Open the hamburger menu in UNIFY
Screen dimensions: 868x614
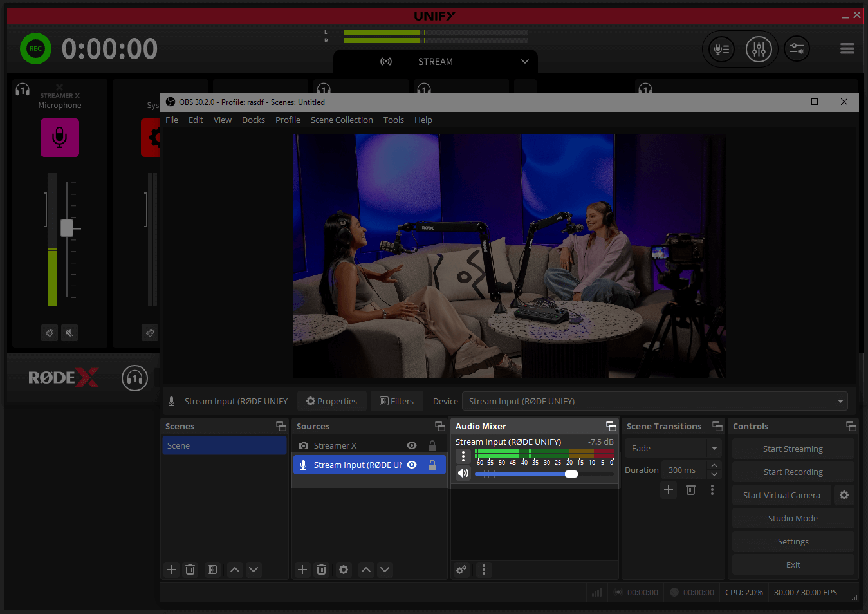click(x=847, y=48)
